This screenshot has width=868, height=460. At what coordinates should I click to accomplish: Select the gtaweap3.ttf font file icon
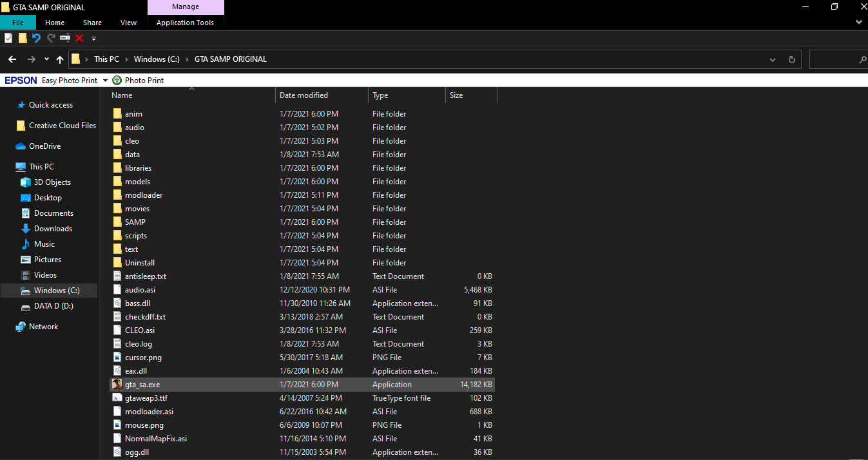[117, 398]
